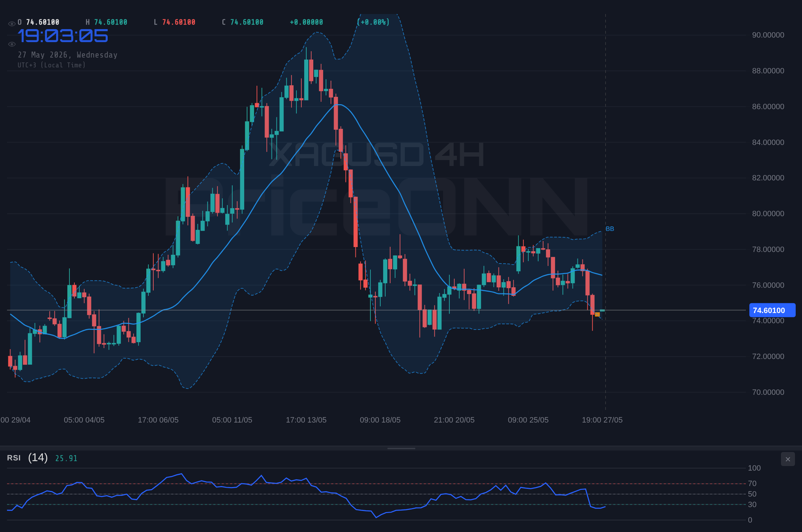
Task: Click the 21:00 20/05 time label
Action: click(454, 420)
